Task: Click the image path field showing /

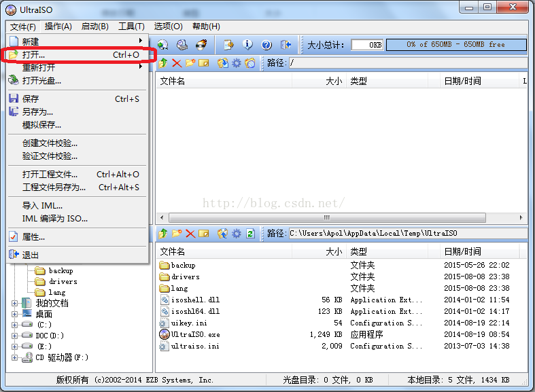Action: pyautogui.click(x=408, y=63)
